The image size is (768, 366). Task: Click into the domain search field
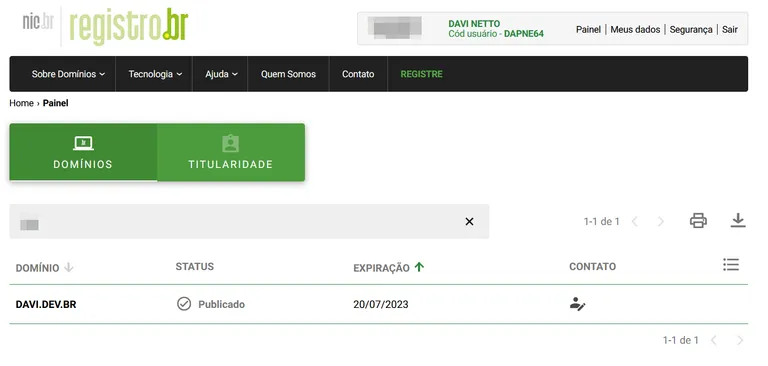pyautogui.click(x=249, y=221)
